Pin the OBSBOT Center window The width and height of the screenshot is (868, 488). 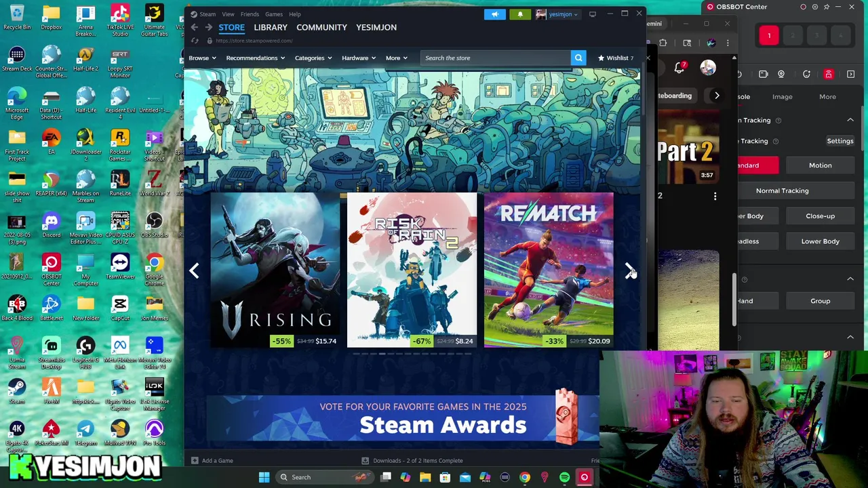pyautogui.click(x=827, y=7)
